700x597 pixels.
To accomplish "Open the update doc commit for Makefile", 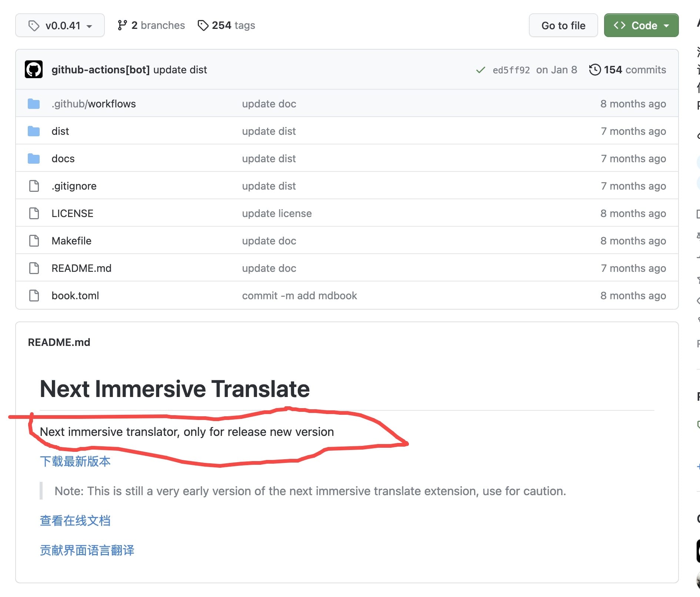I will click(269, 241).
